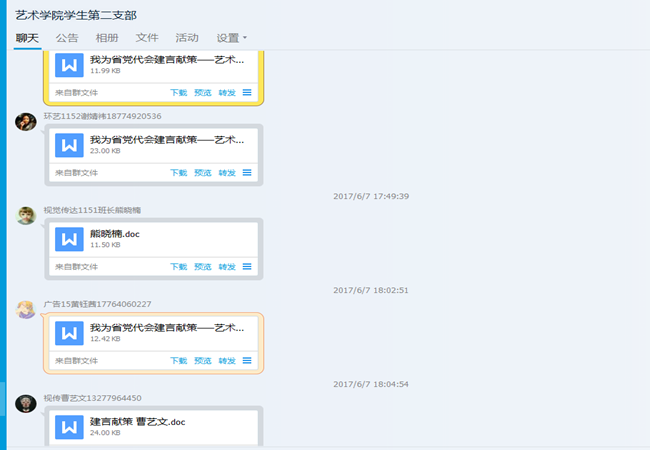Click timestamp 2017/6/7 18:04:54
Image resolution: width=650 pixels, height=450 pixels.
pos(371,384)
